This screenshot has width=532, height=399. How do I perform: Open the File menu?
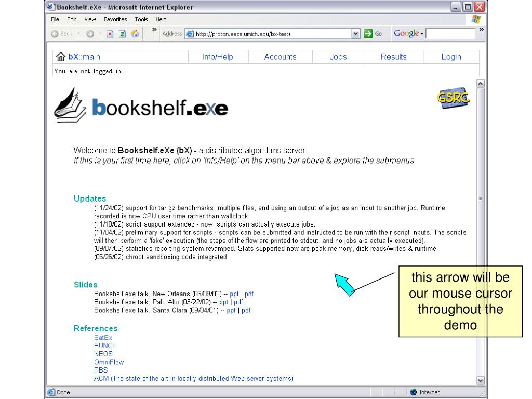tap(55, 19)
